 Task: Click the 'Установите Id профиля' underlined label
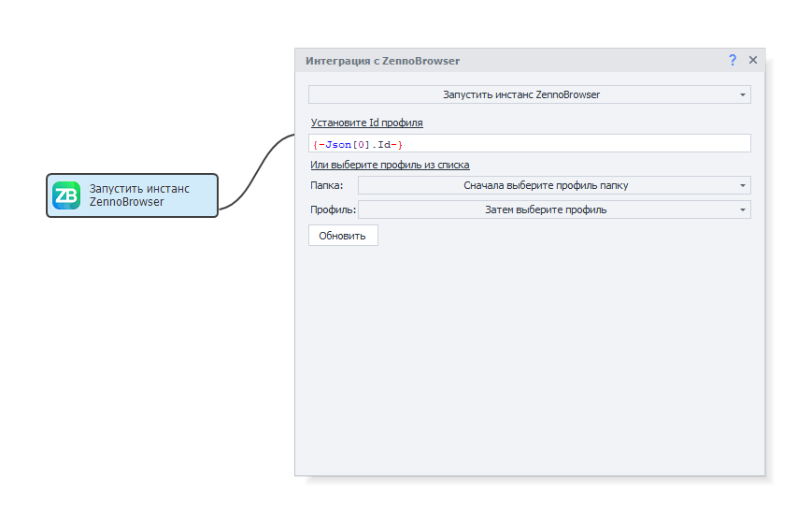click(x=366, y=123)
